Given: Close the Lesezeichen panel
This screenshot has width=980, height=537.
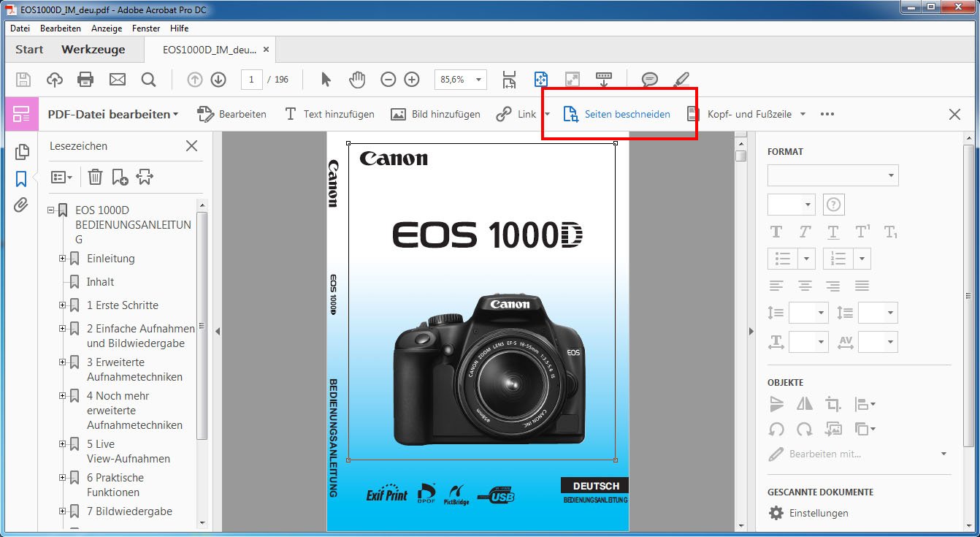Looking at the screenshot, I should (192, 146).
